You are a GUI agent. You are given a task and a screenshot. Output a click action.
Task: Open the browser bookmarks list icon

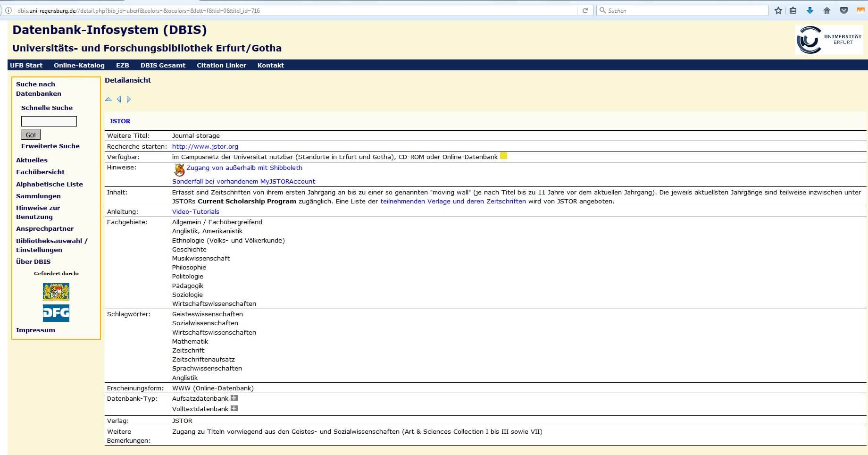(x=793, y=10)
